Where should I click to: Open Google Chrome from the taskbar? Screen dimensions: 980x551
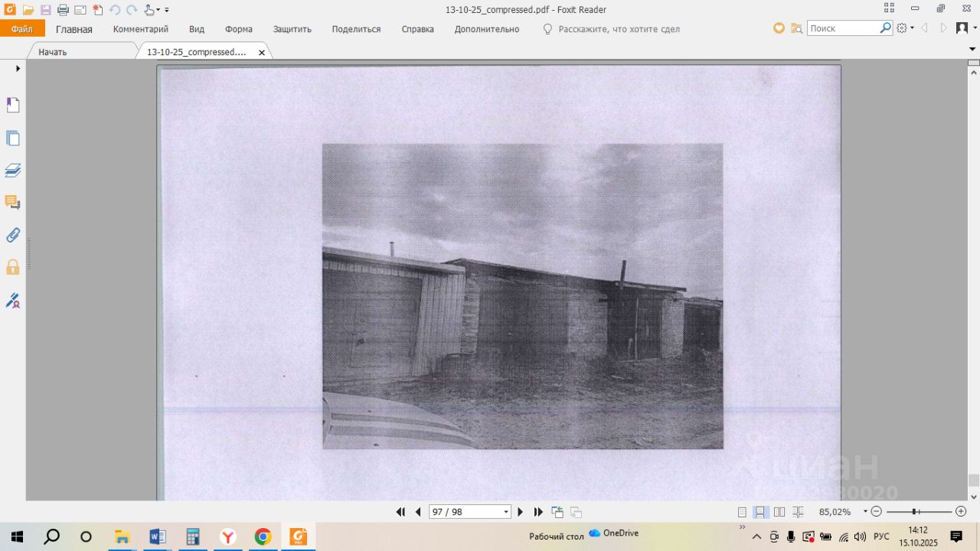[x=263, y=536]
